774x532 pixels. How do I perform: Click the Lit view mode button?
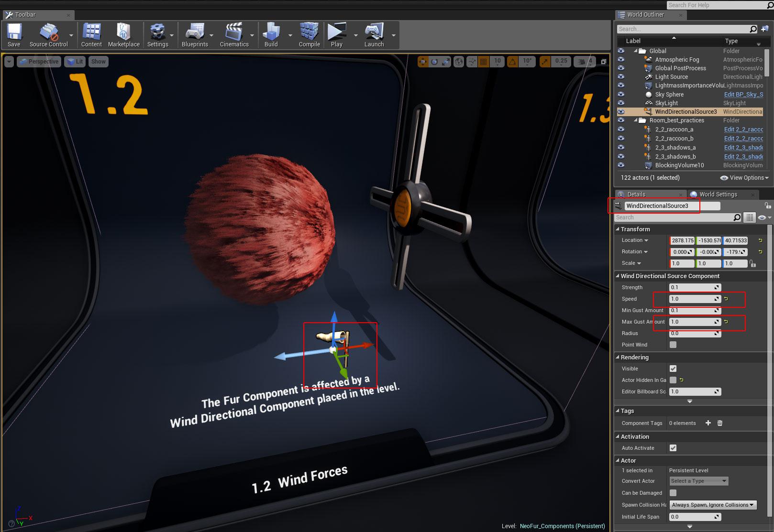tap(75, 62)
